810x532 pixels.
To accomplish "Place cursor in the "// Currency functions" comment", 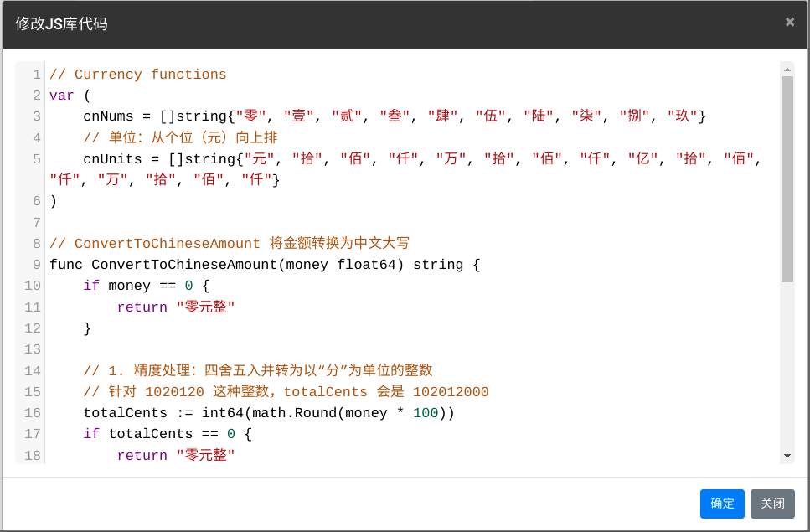I will point(137,75).
